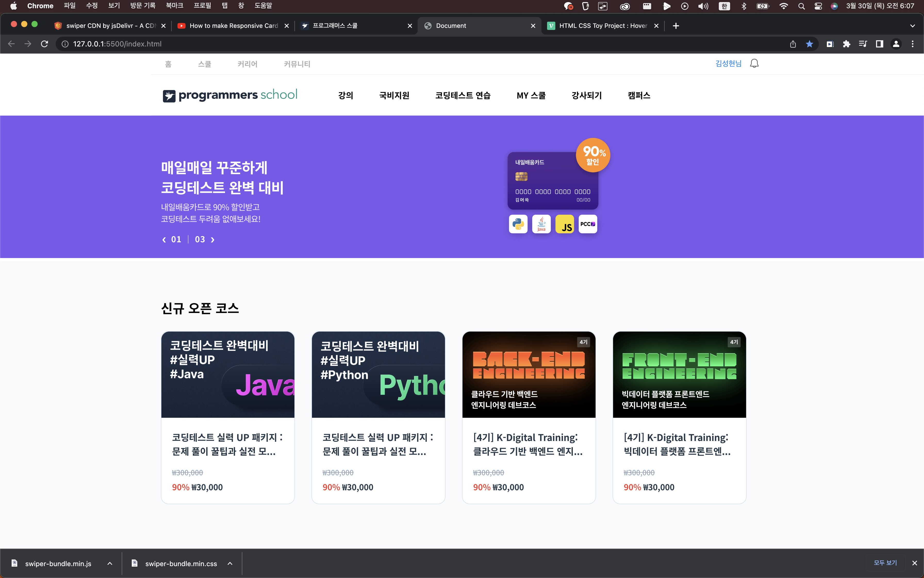Switch to How to make Responsive Card tab
This screenshot has height=578, width=924.
[x=233, y=26]
